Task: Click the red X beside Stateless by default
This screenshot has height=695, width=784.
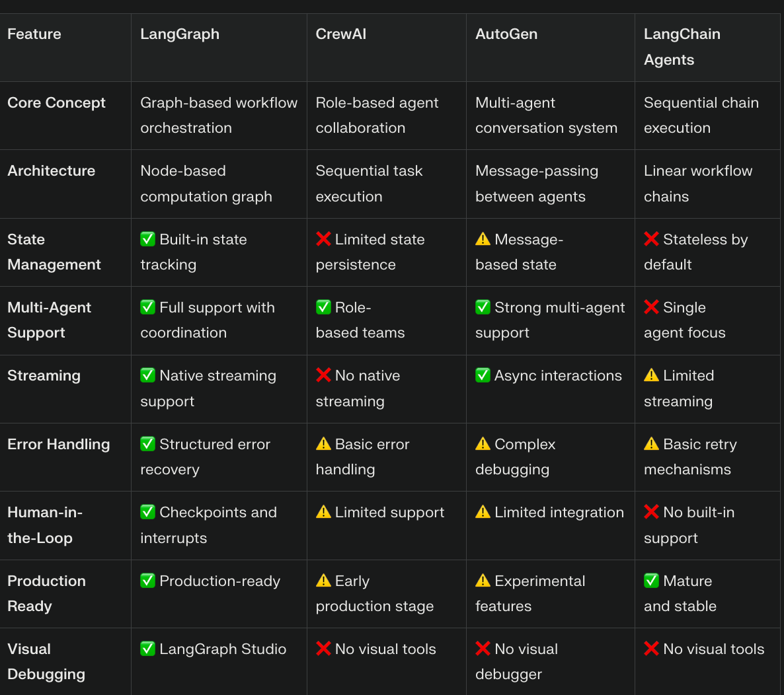Action: 651,239
